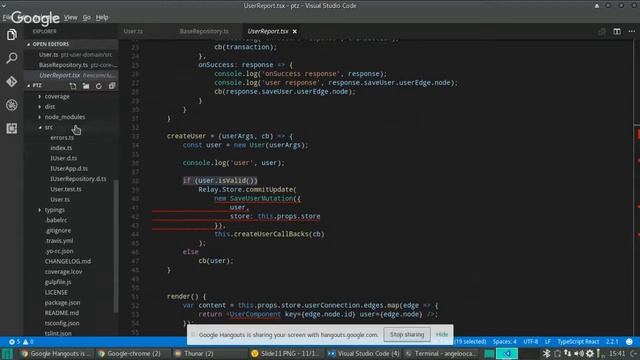Select the UserReport.tsx tab

point(267,31)
